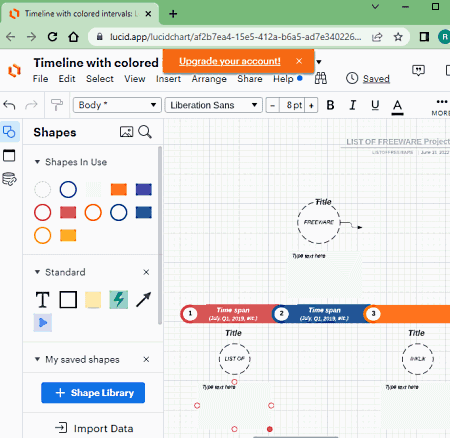
Task: Click the Saved status link
Action: click(x=376, y=79)
